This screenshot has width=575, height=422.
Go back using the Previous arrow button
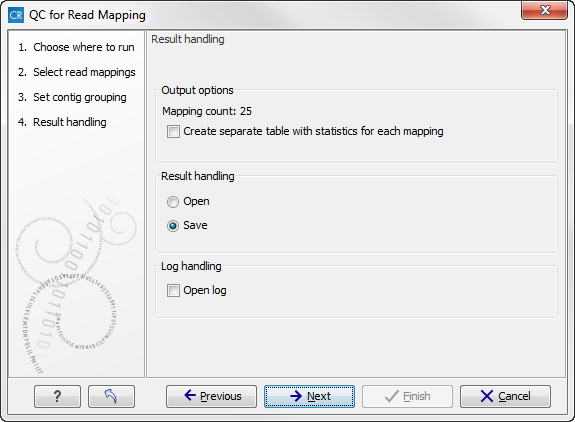pyautogui.click(x=211, y=396)
